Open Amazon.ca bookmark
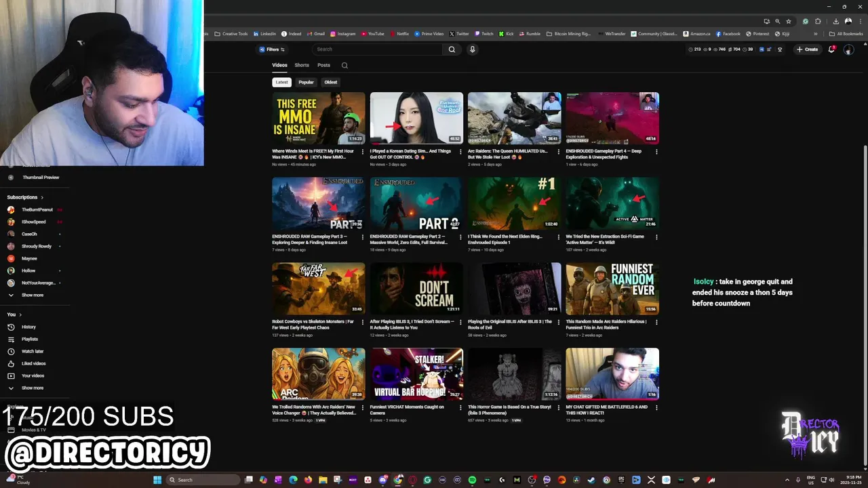This screenshot has height=488, width=868. (696, 34)
